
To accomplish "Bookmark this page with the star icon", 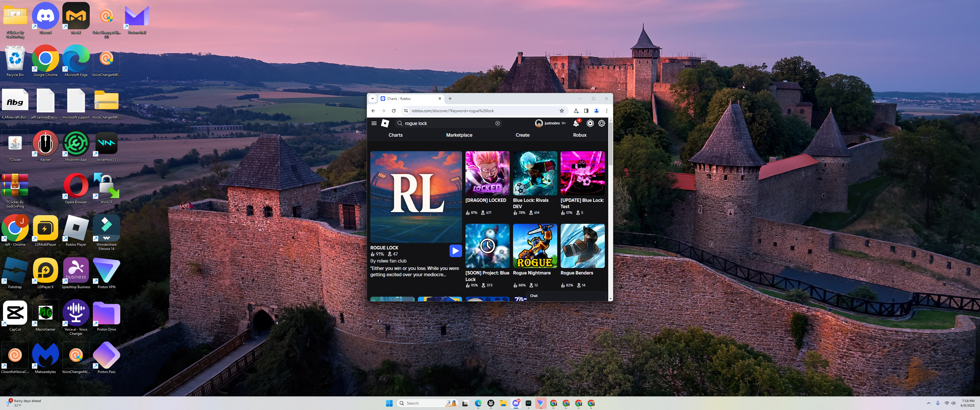I will point(562,111).
